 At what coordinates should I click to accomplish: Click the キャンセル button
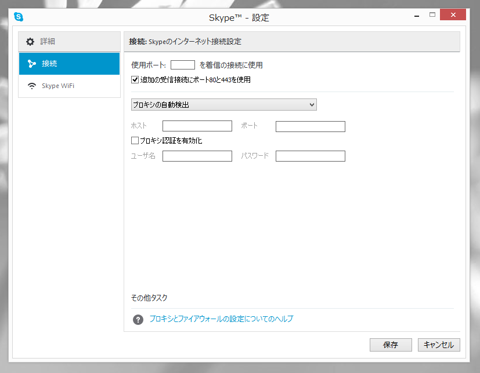click(439, 345)
